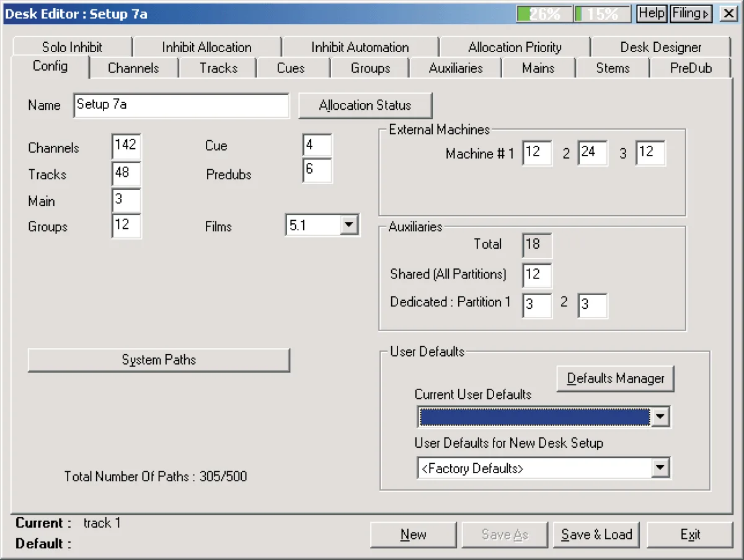Click the Shared (All Partitions) field

(537, 276)
